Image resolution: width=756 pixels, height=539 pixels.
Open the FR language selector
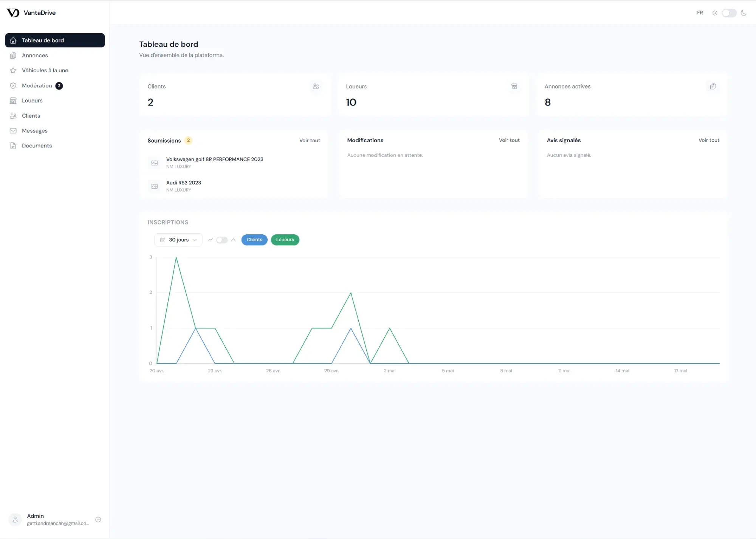pos(700,13)
